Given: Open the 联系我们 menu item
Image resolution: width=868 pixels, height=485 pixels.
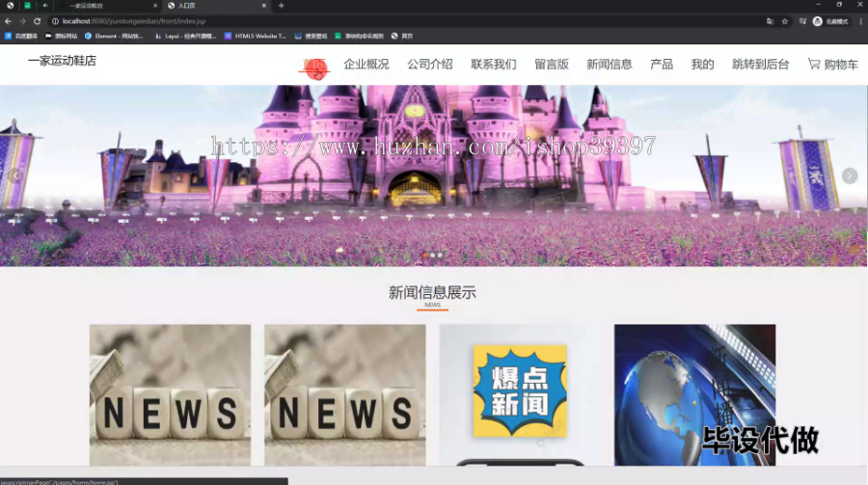Looking at the screenshot, I should 494,65.
